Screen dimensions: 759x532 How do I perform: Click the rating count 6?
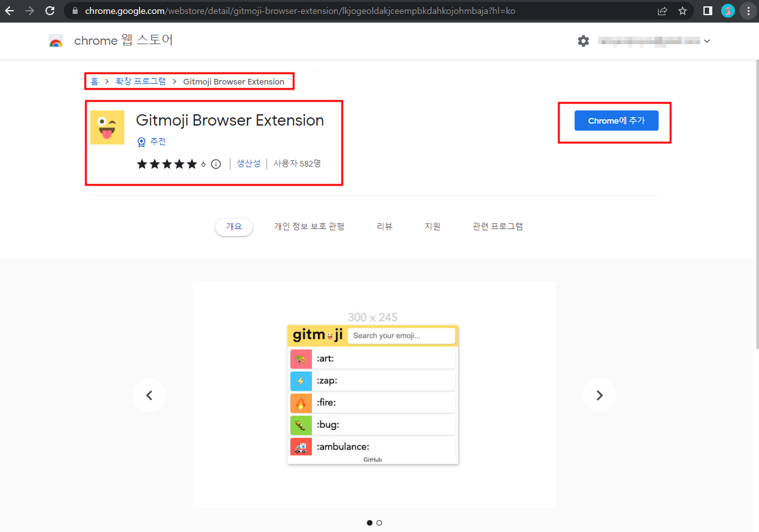point(203,164)
